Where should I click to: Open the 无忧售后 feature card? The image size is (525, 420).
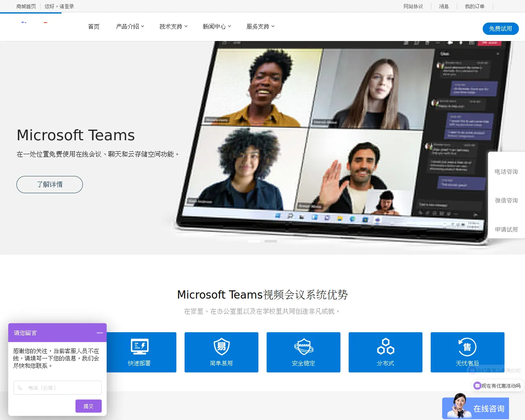point(468,352)
